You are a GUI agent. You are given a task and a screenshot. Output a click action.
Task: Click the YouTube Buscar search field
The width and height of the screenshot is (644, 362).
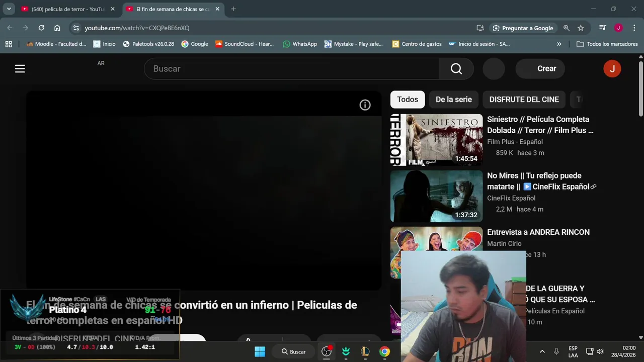[x=292, y=69]
